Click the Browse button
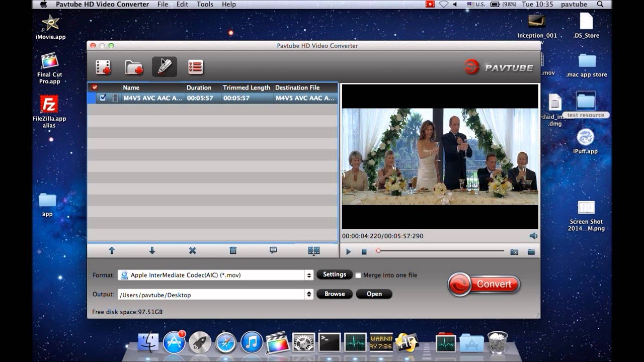The width and height of the screenshot is (644, 362). click(335, 294)
